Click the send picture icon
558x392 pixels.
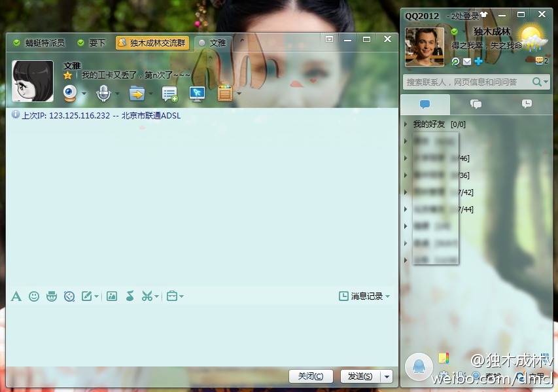(x=112, y=296)
